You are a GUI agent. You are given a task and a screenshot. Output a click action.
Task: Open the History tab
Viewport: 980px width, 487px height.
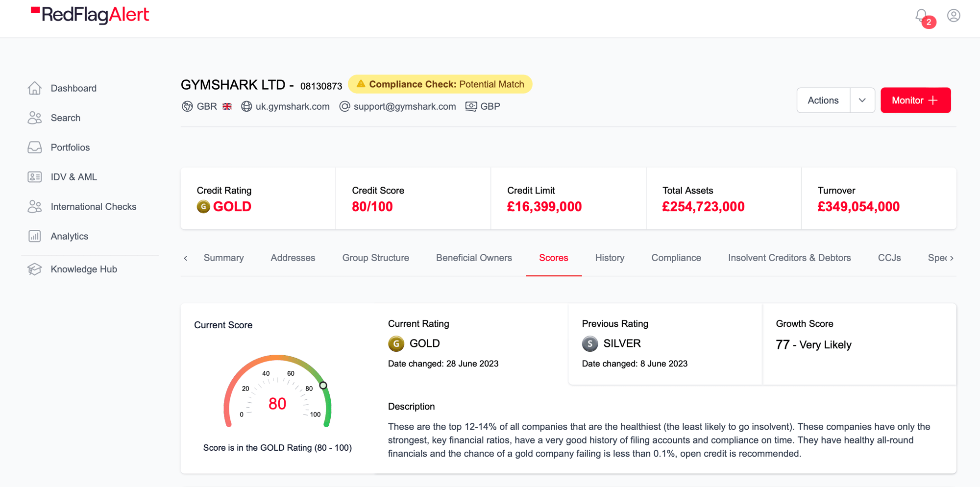(x=610, y=258)
